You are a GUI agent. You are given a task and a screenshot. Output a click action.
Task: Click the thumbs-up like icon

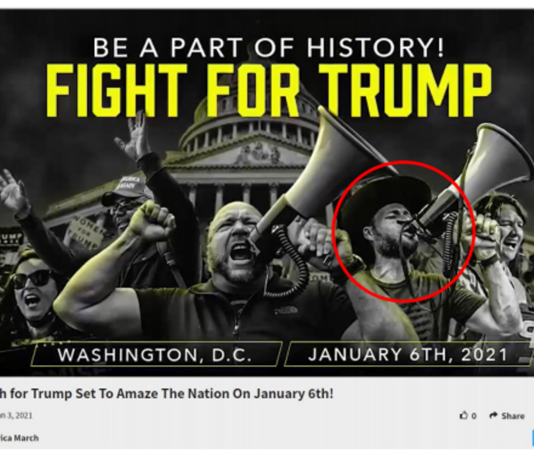pyautogui.click(x=464, y=415)
